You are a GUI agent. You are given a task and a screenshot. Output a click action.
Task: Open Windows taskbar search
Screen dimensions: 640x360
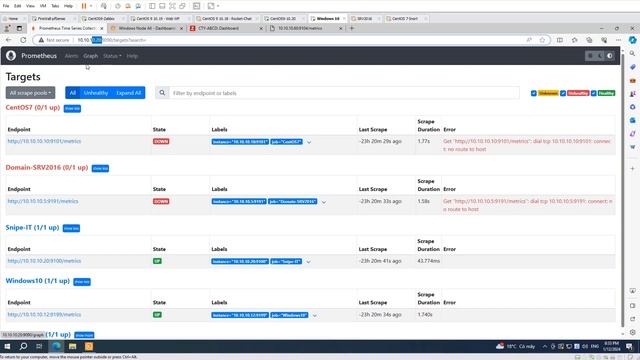point(23,346)
